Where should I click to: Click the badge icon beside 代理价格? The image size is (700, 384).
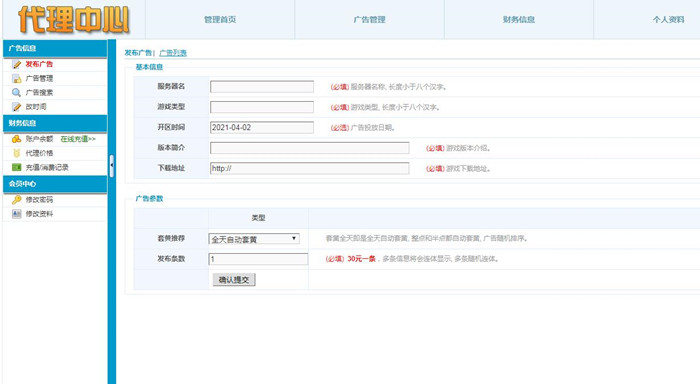point(17,153)
